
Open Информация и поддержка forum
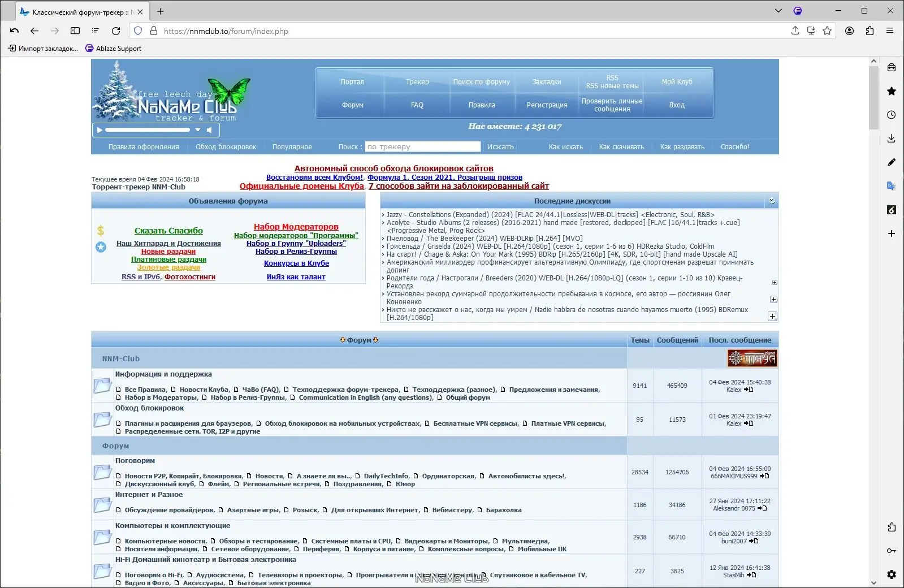(163, 374)
